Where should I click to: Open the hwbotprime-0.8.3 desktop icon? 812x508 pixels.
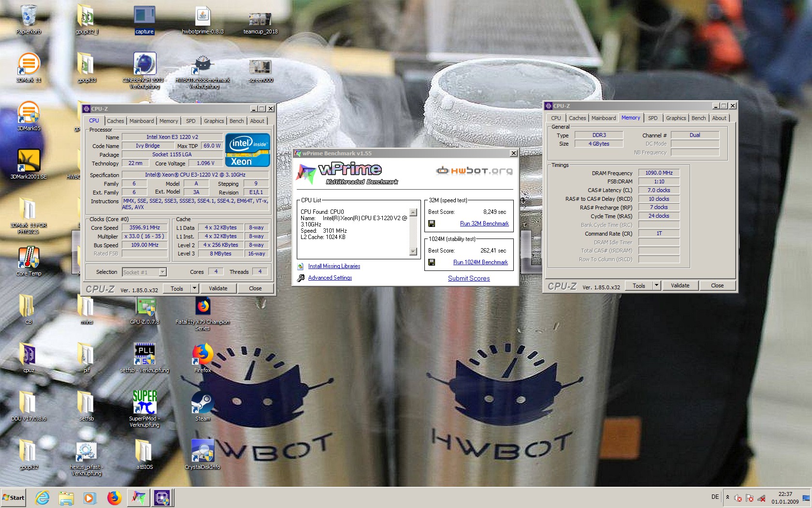(203, 19)
